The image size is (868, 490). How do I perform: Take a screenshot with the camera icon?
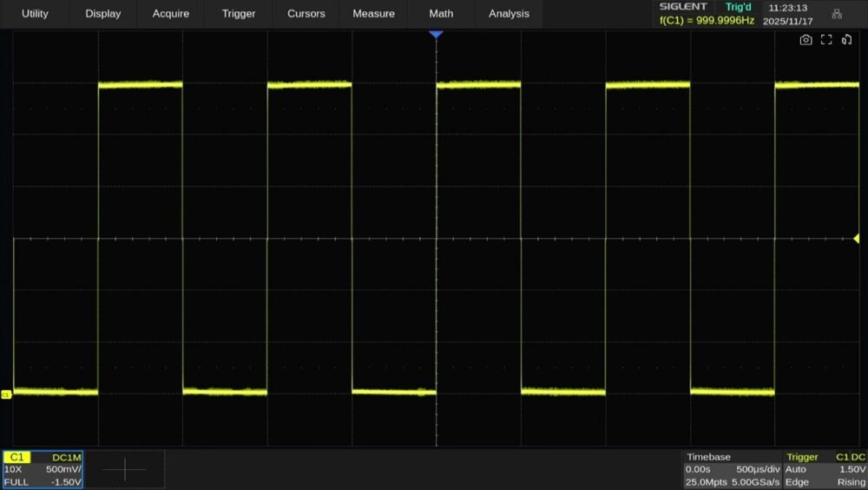tap(806, 40)
